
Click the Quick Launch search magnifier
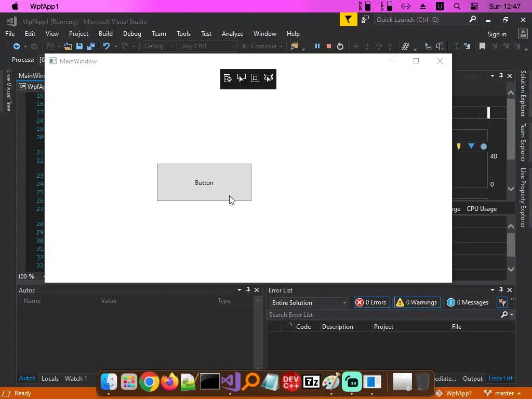[x=472, y=19]
